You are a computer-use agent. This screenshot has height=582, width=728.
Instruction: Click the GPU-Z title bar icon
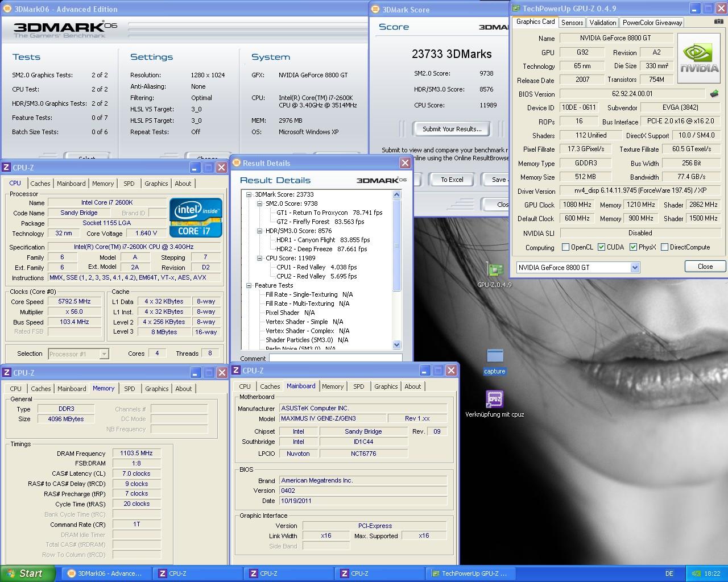click(x=516, y=8)
